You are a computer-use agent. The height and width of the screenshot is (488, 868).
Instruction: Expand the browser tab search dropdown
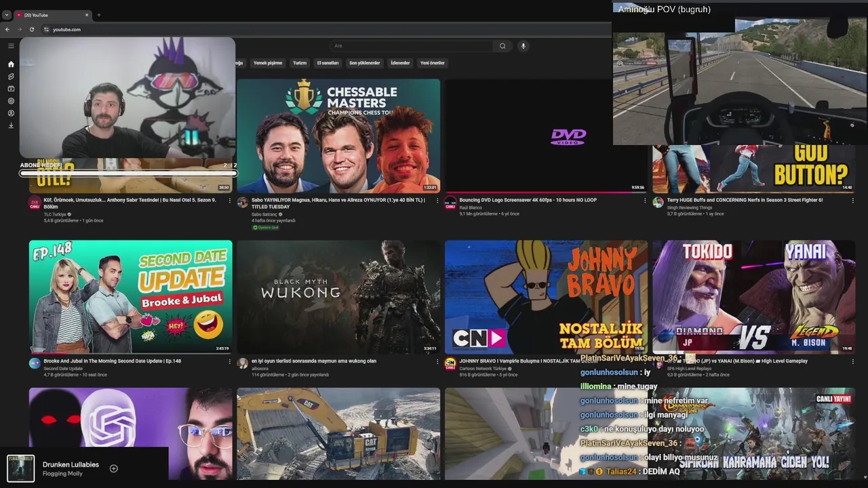pyautogui.click(x=6, y=15)
